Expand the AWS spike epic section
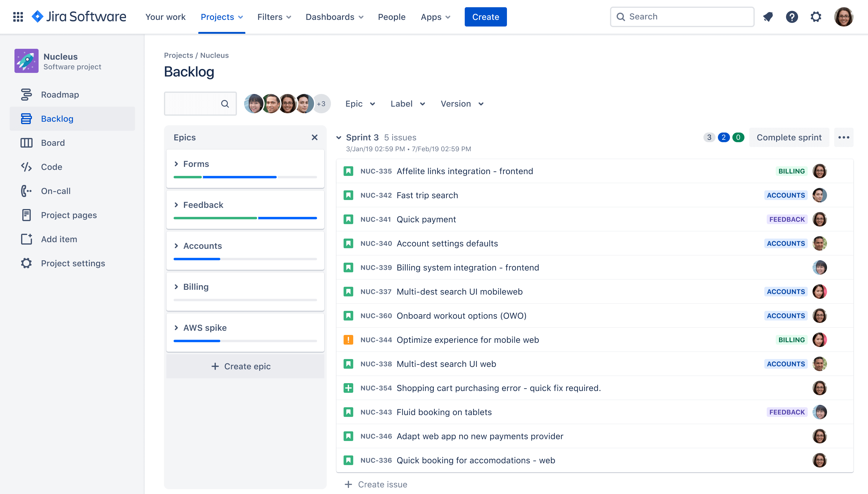Viewport: 868px width, 494px height. click(176, 327)
